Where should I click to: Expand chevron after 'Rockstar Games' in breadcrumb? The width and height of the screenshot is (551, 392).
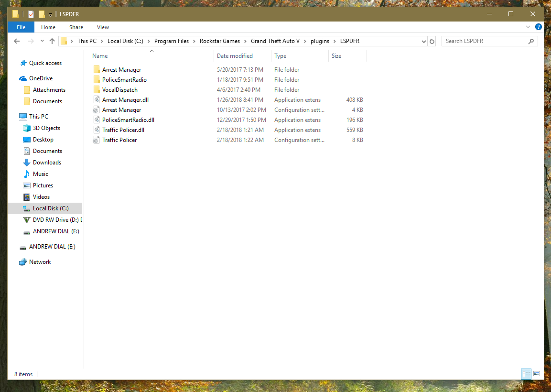pos(245,41)
